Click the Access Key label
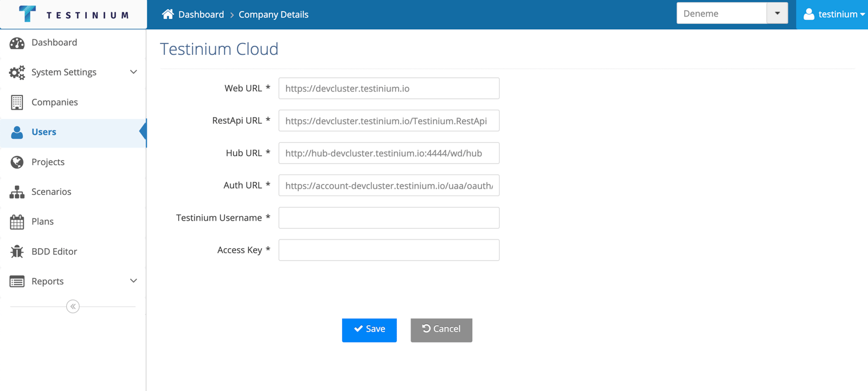This screenshot has height=391, width=868. point(244,250)
